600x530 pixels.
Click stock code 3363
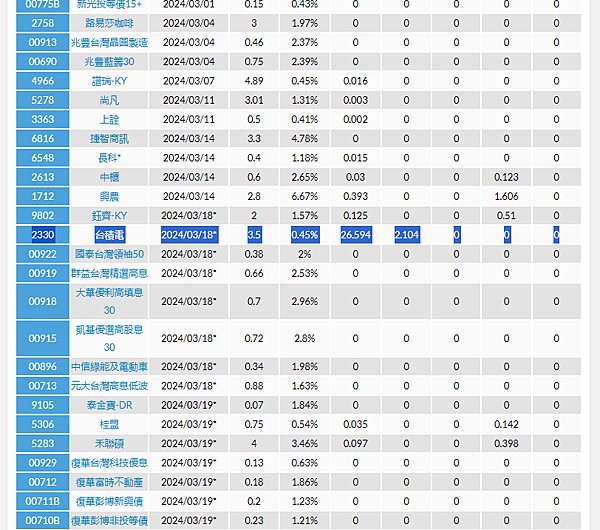pyautogui.click(x=42, y=119)
